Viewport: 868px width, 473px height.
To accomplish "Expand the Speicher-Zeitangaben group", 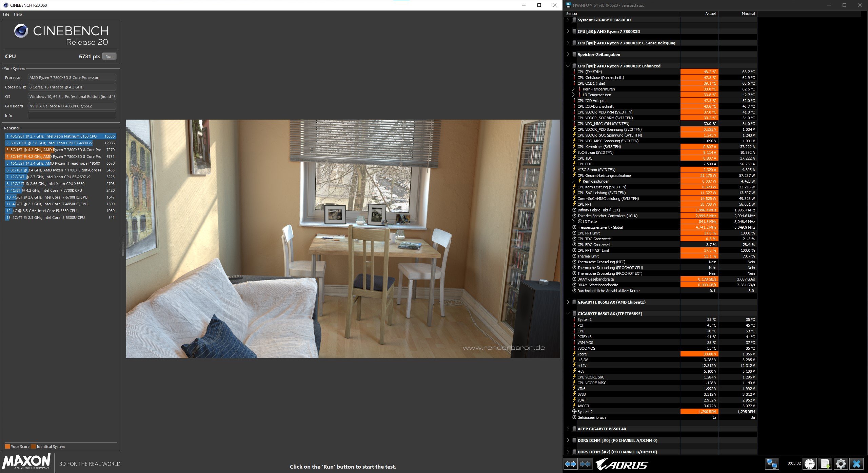I will click(568, 54).
